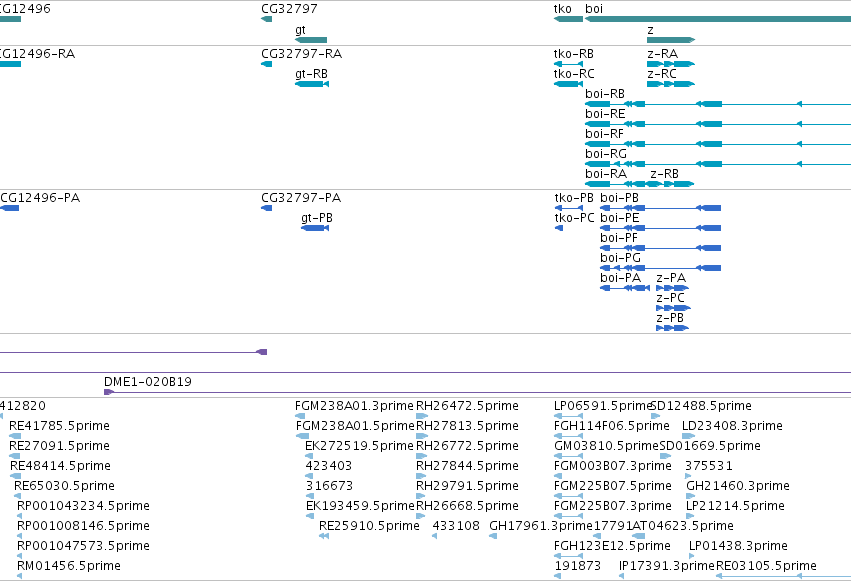Image resolution: width=851 pixels, height=581 pixels.
Task: Select the DME1-020B19 clone feature
Action: pyautogui.click(x=478, y=392)
